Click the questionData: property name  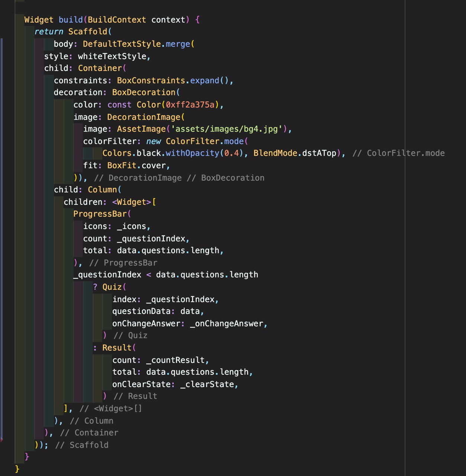click(x=144, y=311)
